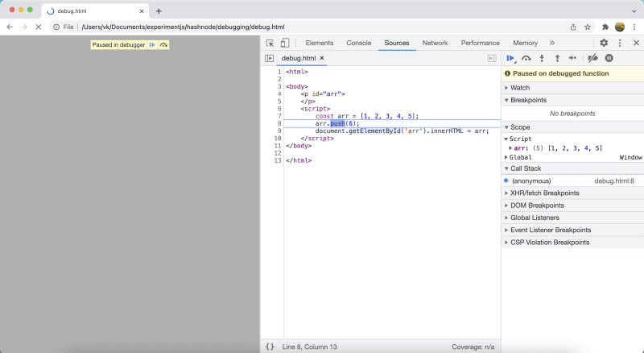Open the tab search dropdown arrow

click(x=634, y=11)
